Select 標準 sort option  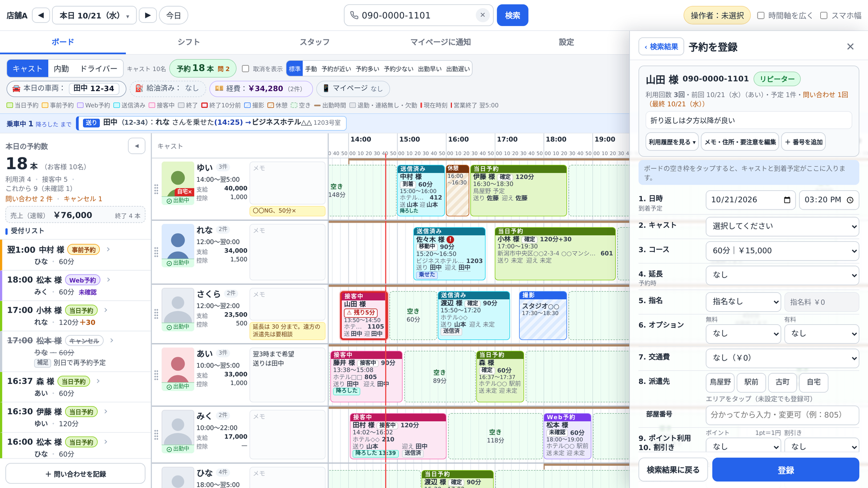coord(295,69)
